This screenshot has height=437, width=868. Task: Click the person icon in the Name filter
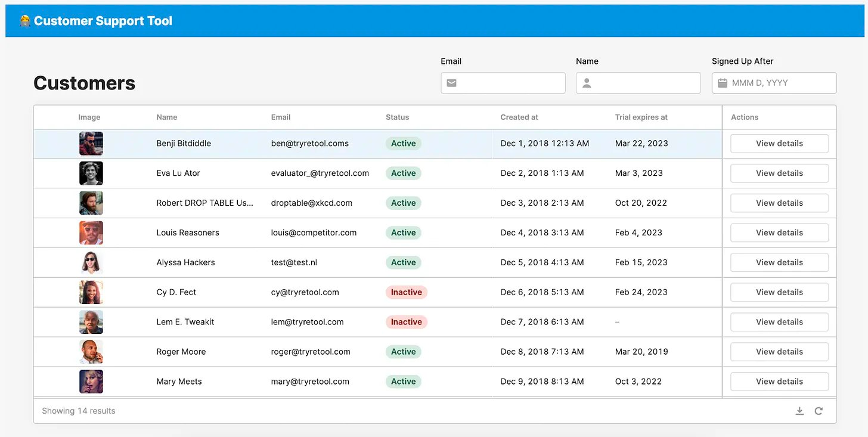point(587,83)
